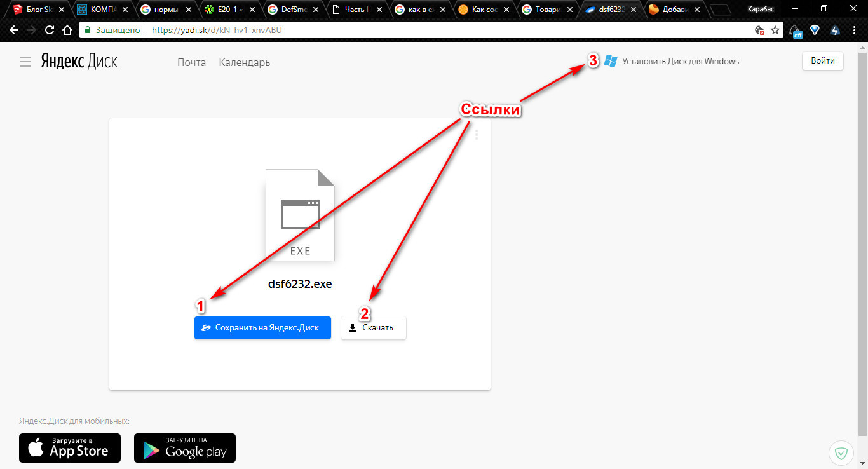Restore down the browser window
Viewport: 868px width, 469px height.
point(824,8)
